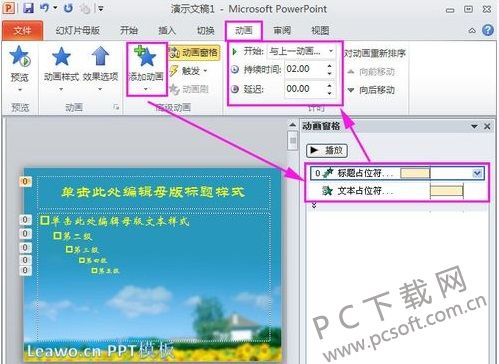Viewport: 499px width, 364px height.
Task: Click the Play (播放) button in pane
Action: 327,151
